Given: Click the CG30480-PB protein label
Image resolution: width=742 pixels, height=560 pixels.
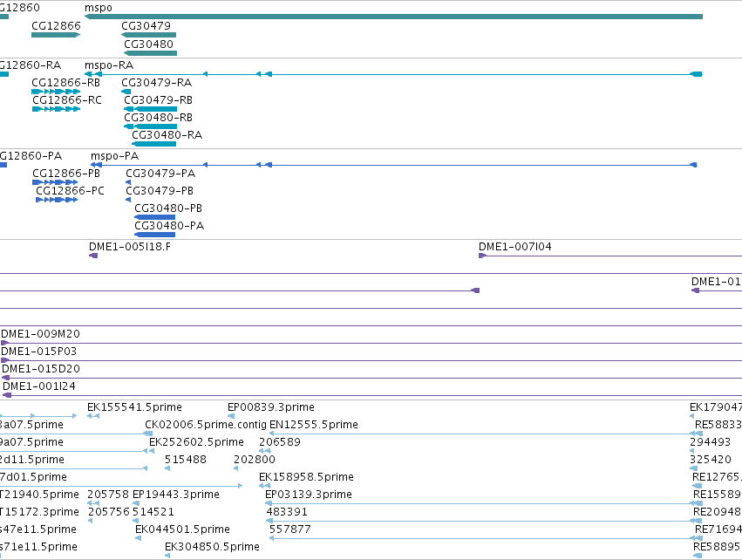Looking at the screenshot, I should 168,208.
